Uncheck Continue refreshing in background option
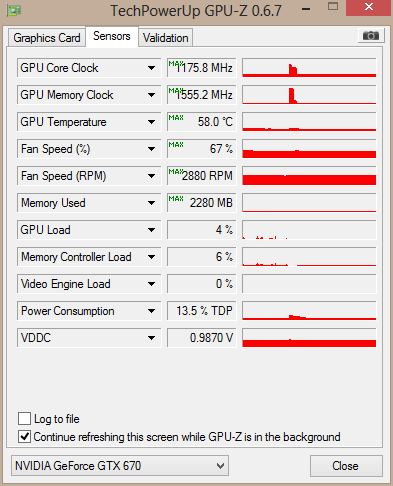The width and height of the screenshot is (393, 486). point(24,436)
